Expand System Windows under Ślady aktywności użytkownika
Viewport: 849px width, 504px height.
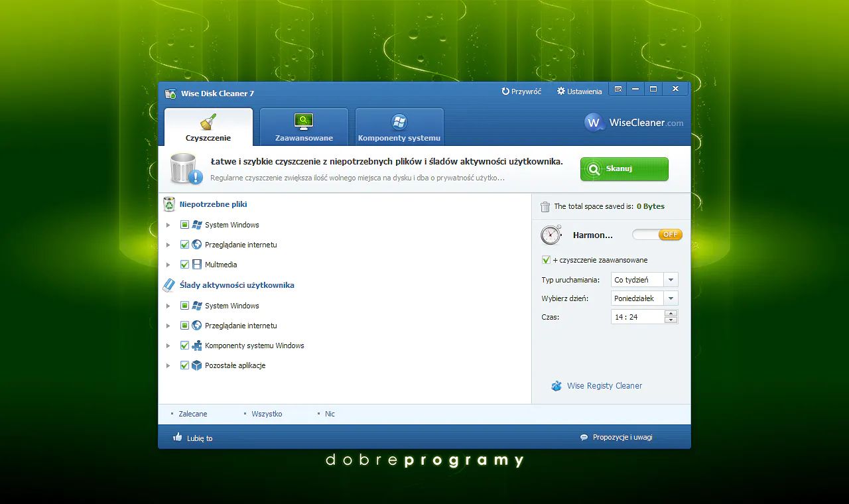click(168, 306)
